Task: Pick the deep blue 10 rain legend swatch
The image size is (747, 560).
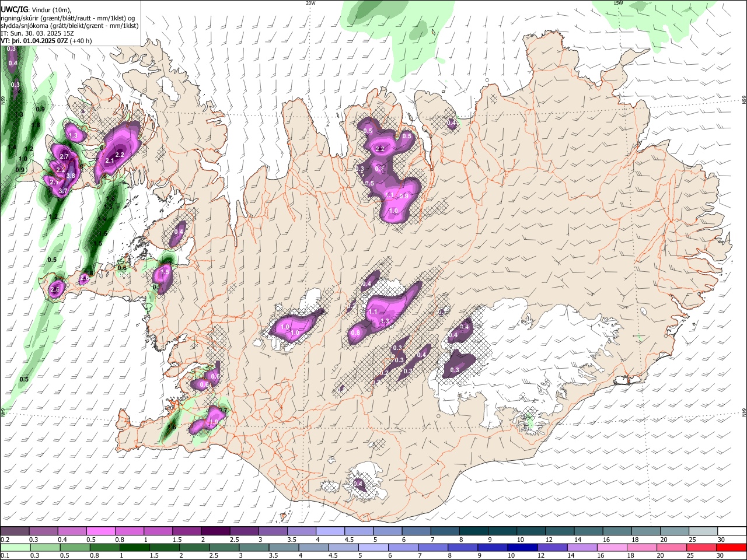Action: click(522, 548)
